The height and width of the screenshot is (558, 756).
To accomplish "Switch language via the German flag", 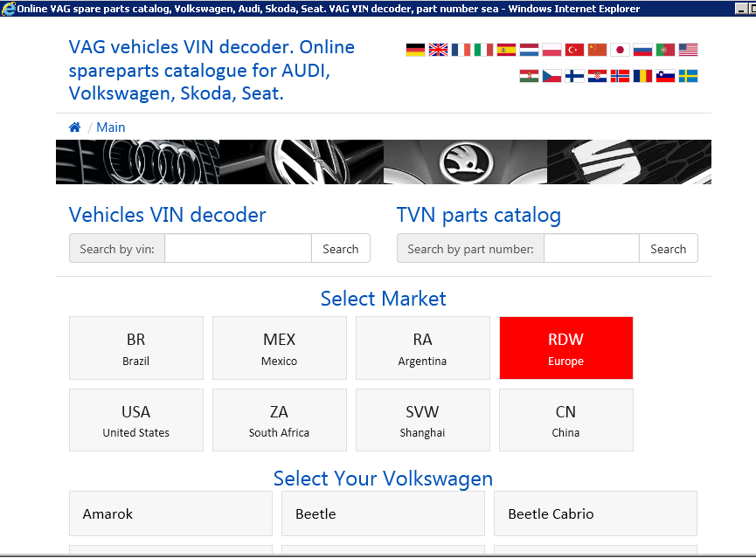I will pyautogui.click(x=415, y=50).
